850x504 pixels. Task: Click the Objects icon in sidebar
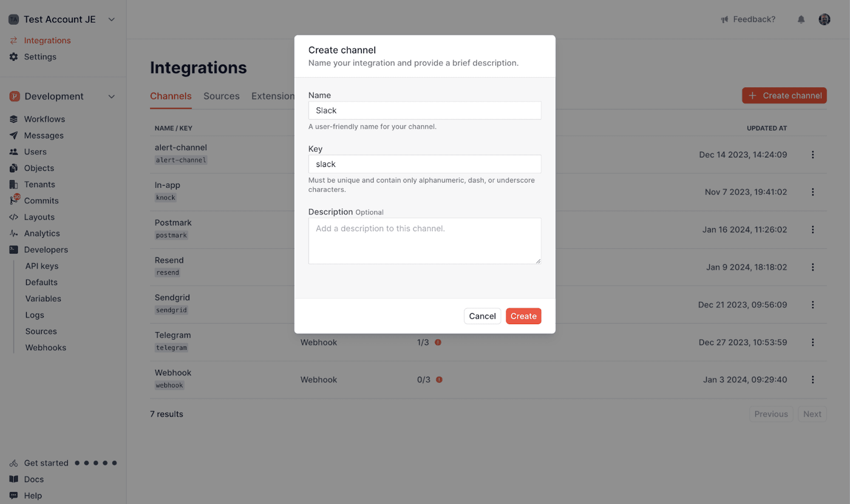13,168
